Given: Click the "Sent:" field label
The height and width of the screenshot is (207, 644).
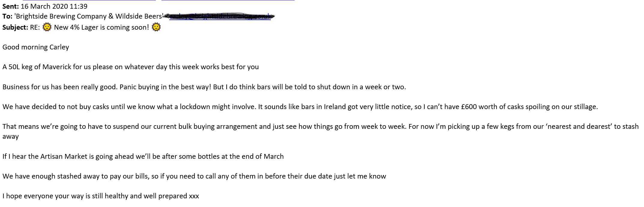Looking at the screenshot, I should point(11,6).
